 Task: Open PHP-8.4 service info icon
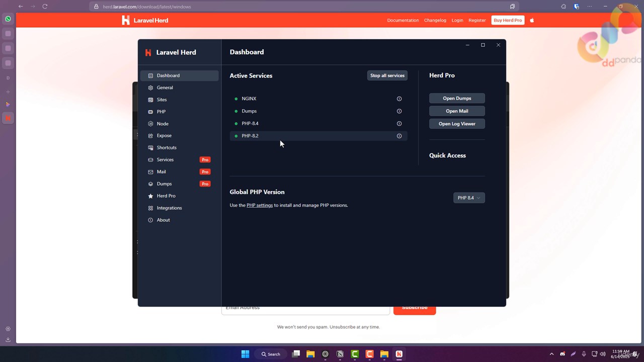pos(399,124)
